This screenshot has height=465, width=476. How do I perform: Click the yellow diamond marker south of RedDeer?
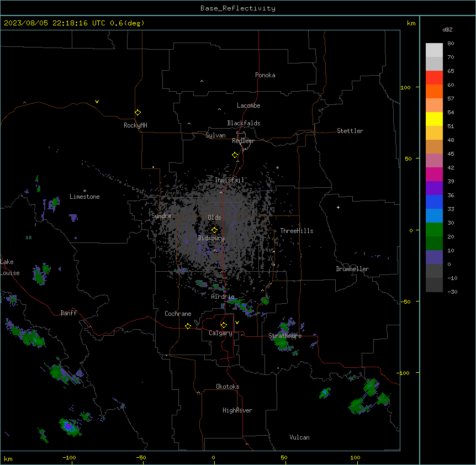click(235, 155)
